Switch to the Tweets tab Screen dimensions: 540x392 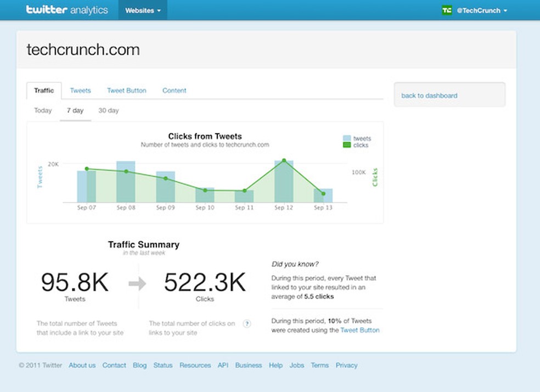tap(80, 90)
